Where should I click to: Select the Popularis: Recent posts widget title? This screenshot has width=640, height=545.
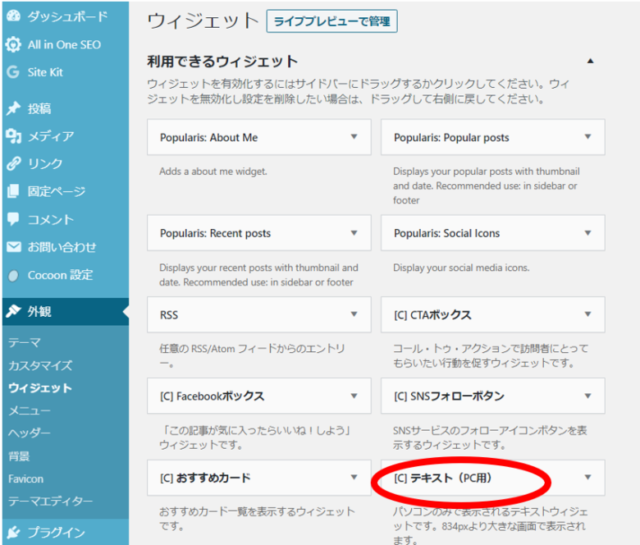215,233
